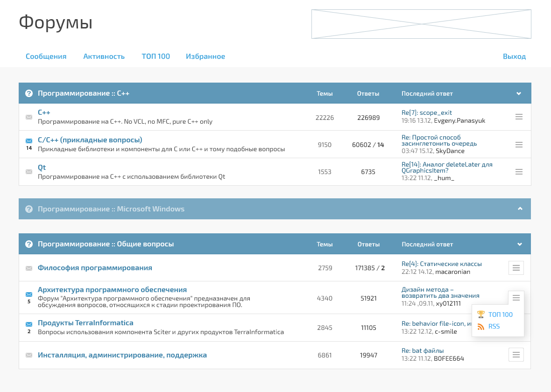
Task: Click the RSS feed icon in popup menu
Action: (x=481, y=327)
